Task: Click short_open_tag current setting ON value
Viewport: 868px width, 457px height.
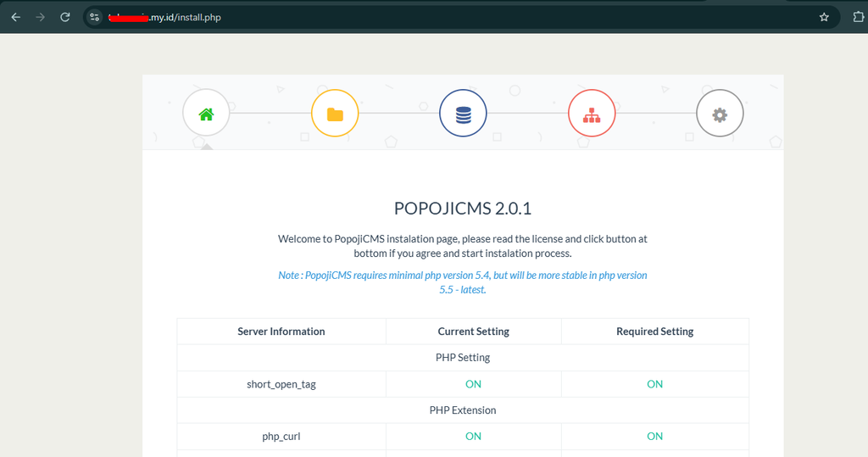Action: [x=473, y=384]
